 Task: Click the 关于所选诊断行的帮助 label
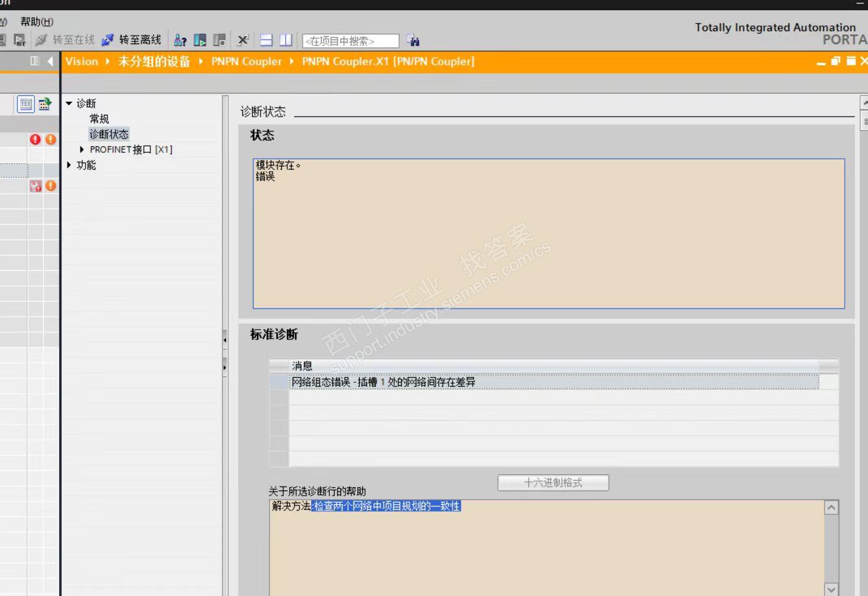point(318,491)
